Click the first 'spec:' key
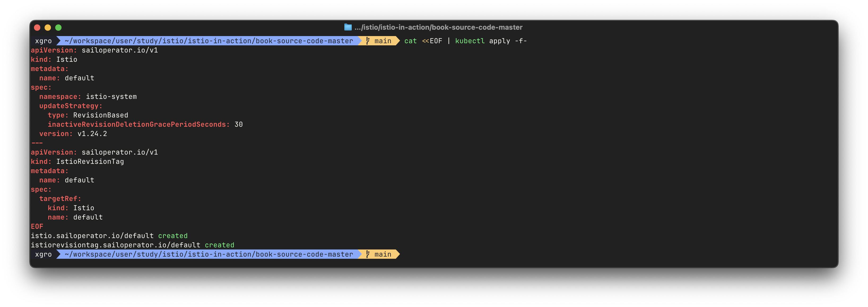868x307 pixels. (41, 87)
